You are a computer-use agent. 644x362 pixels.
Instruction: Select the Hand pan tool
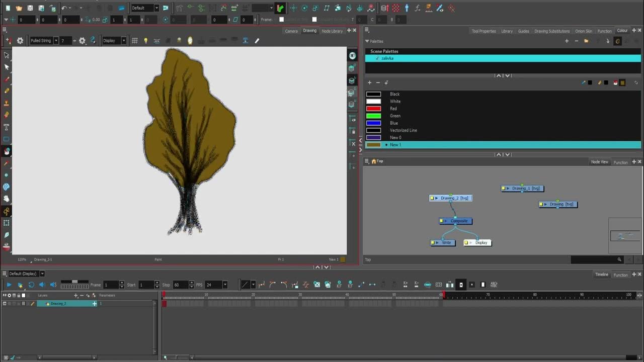[7, 199]
